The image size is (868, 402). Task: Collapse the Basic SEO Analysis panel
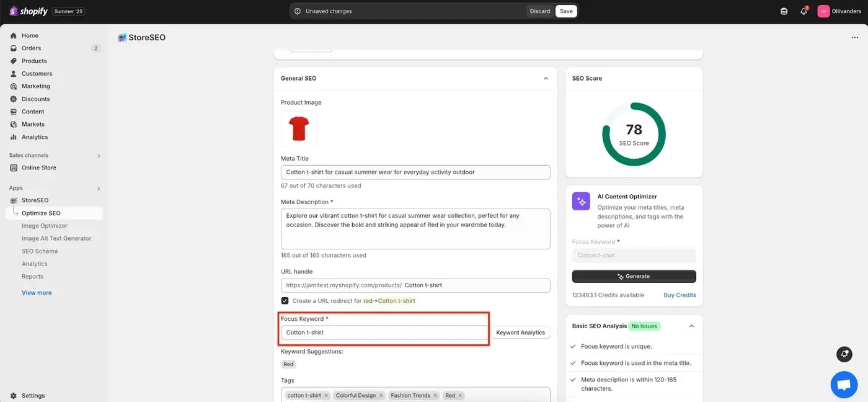pos(691,326)
